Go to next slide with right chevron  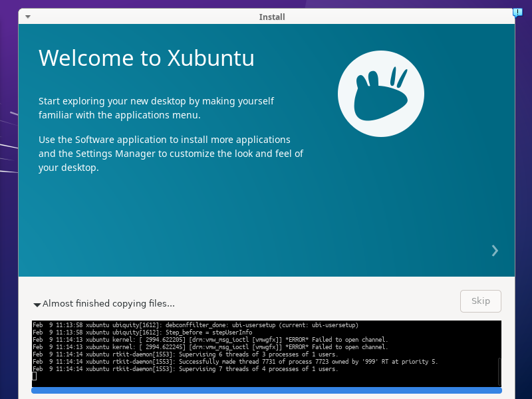click(x=495, y=251)
